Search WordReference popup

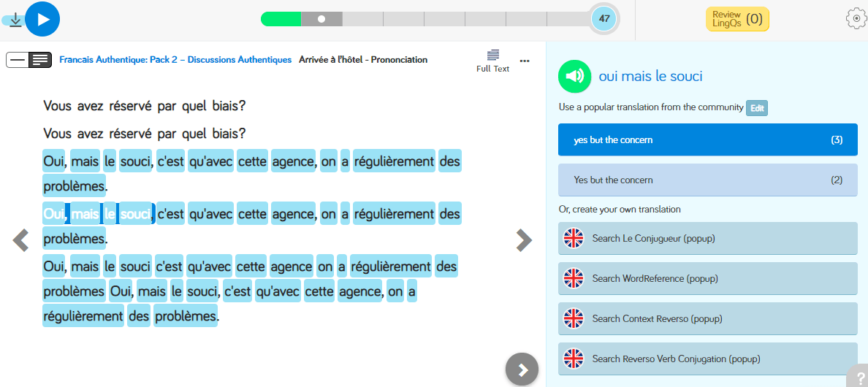pos(707,278)
